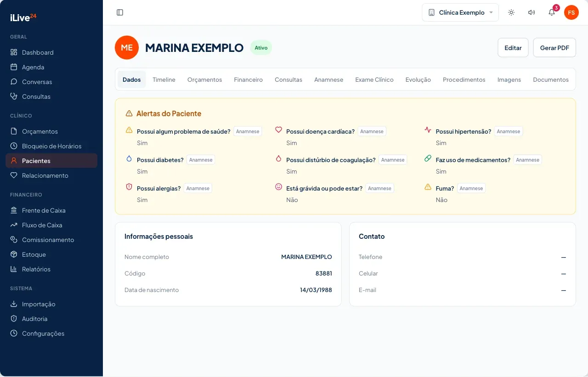Viewport: 588px width, 377px height.
Task: Open the Procedimentos tab
Action: pyautogui.click(x=464, y=79)
